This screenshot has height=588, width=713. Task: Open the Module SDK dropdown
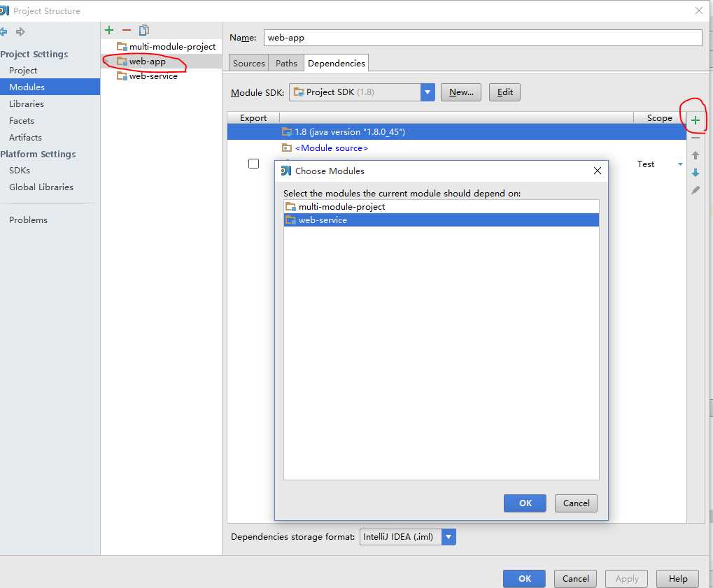pos(427,92)
